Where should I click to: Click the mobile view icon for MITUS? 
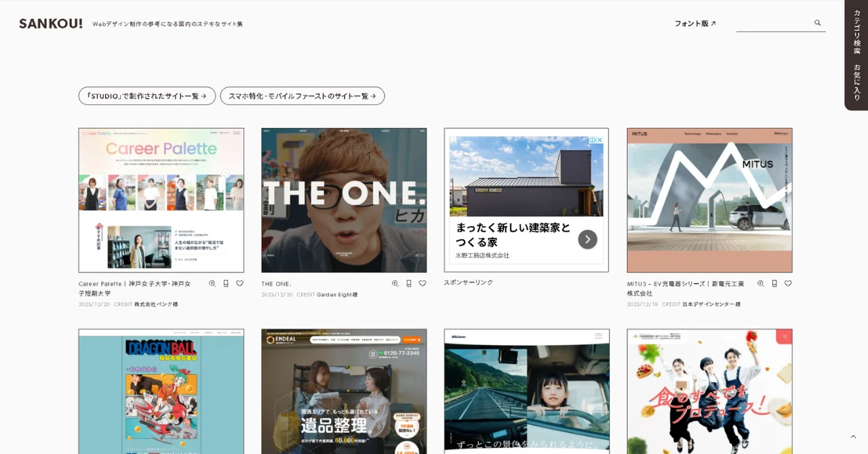pos(774,284)
